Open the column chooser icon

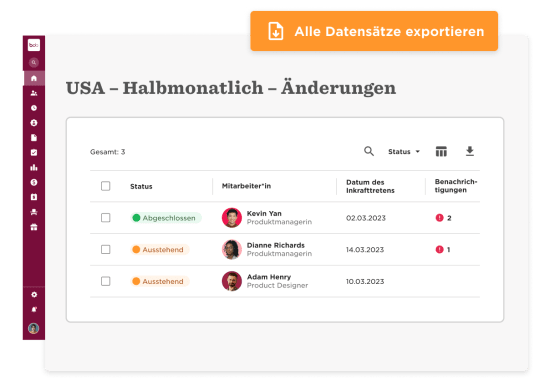pyautogui.click(x=441, y=151)
